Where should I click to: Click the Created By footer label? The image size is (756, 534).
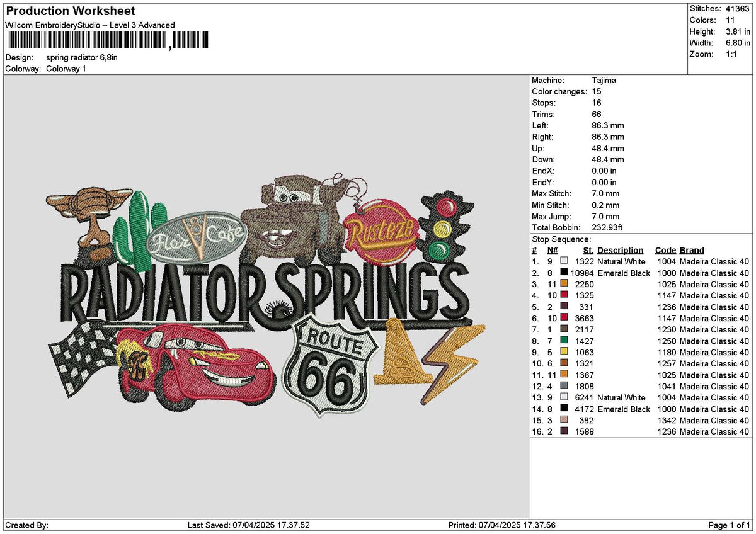click(26, 525)
